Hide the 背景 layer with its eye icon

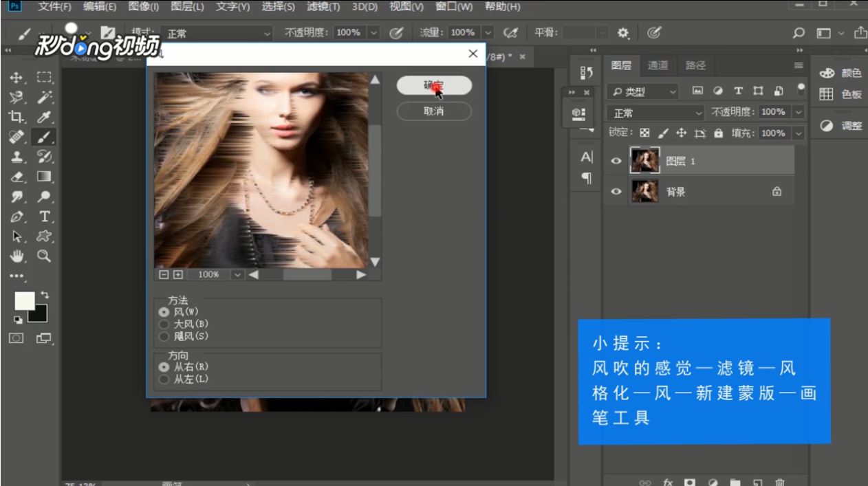tap(616, 192)
